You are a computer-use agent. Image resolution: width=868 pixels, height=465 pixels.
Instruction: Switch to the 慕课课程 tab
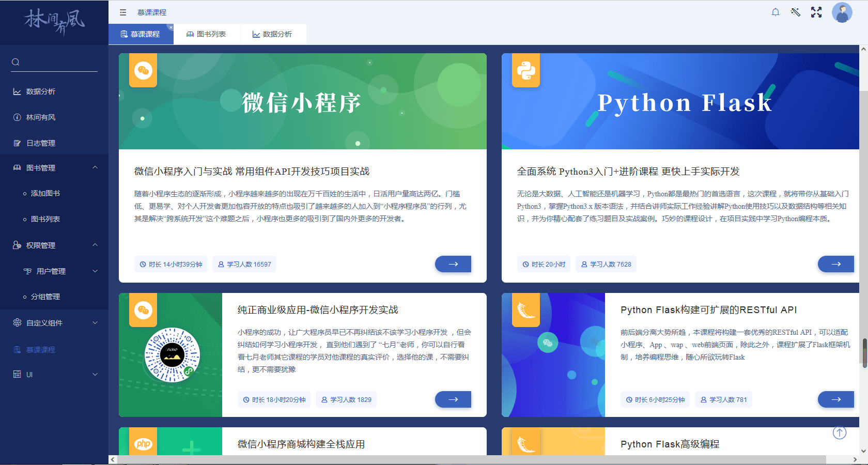coord(141,34)
